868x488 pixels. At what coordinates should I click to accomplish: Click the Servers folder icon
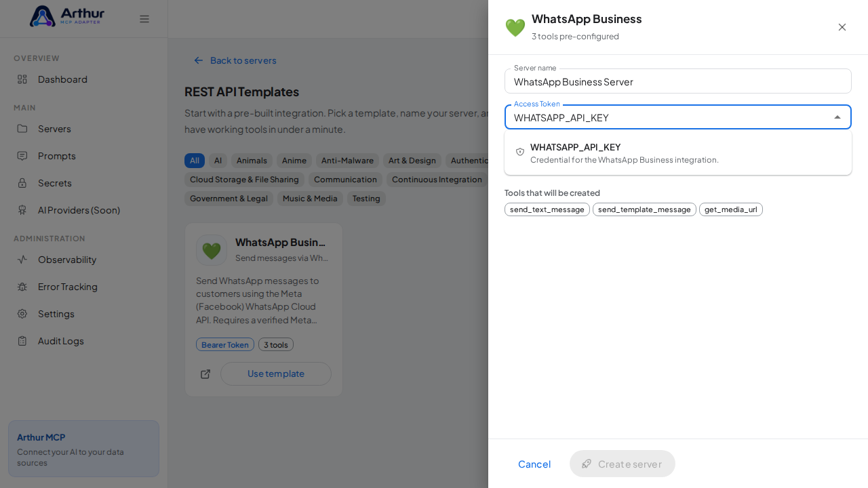[22, 129]
